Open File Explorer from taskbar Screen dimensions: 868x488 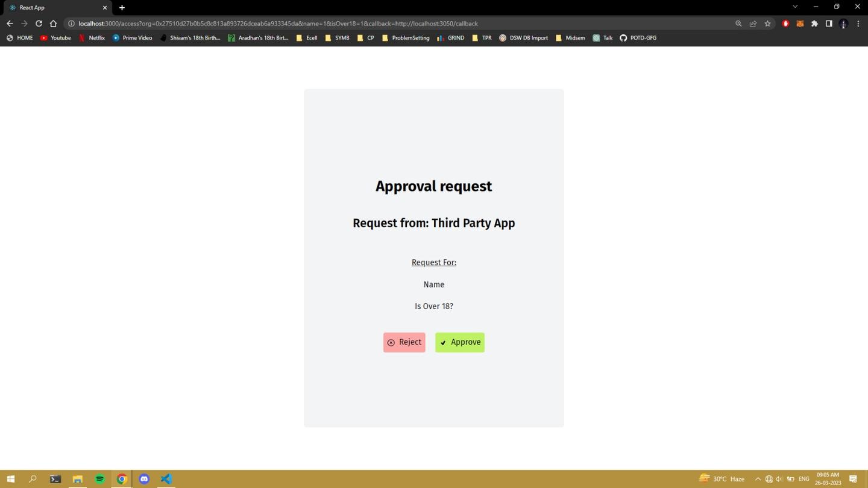[x=78, y=479]
